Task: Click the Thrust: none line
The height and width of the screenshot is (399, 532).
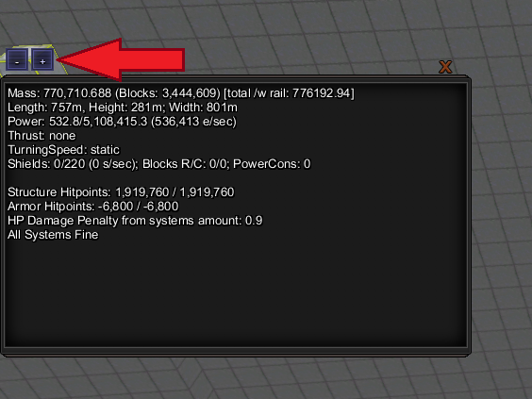Action: [x=42, y=136]
